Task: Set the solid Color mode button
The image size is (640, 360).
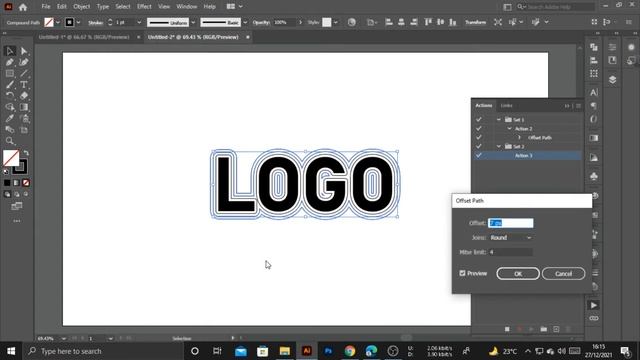Action: (x=7, y=183)
